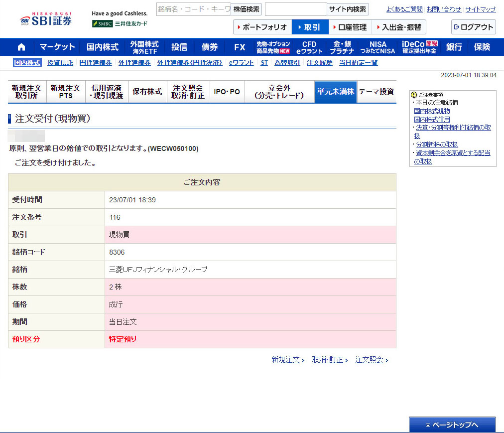Viewport: 504px width, 433px height.
Task: Open the テーマ投資 tab
Action: (x=376, y=92)
